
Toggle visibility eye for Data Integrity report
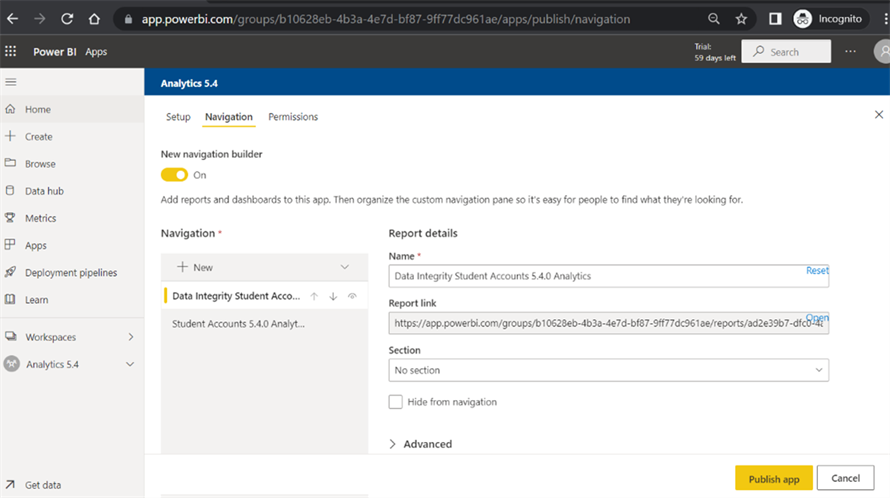pyautogui.click(x=352, y=296)
